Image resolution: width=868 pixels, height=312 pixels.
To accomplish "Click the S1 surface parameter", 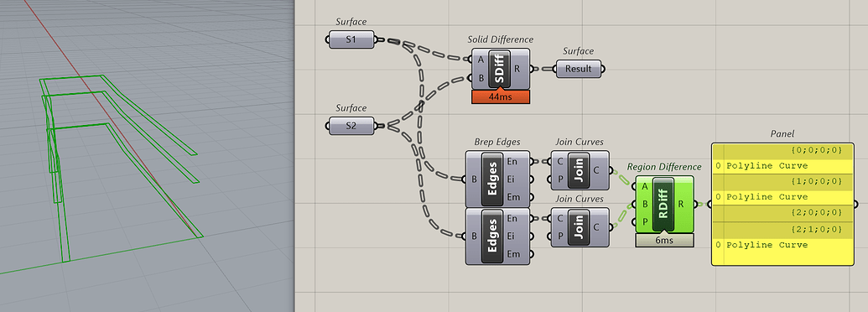I will 351,39.
